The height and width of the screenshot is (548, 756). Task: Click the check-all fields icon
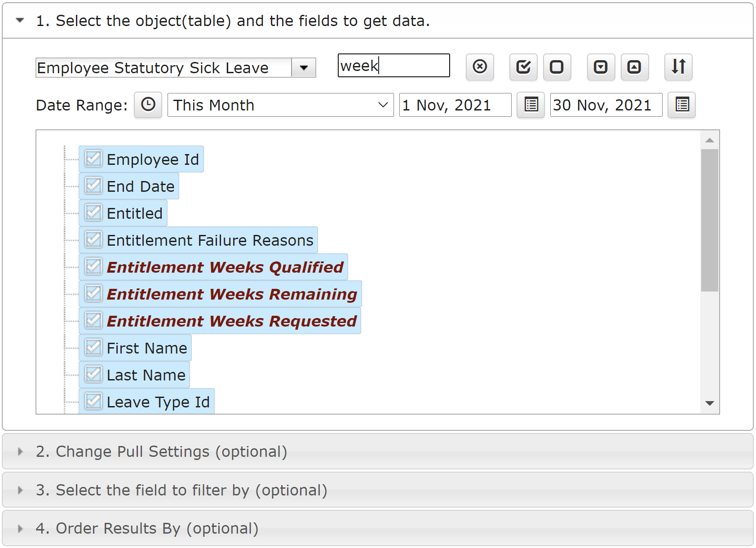pos(523,67)
